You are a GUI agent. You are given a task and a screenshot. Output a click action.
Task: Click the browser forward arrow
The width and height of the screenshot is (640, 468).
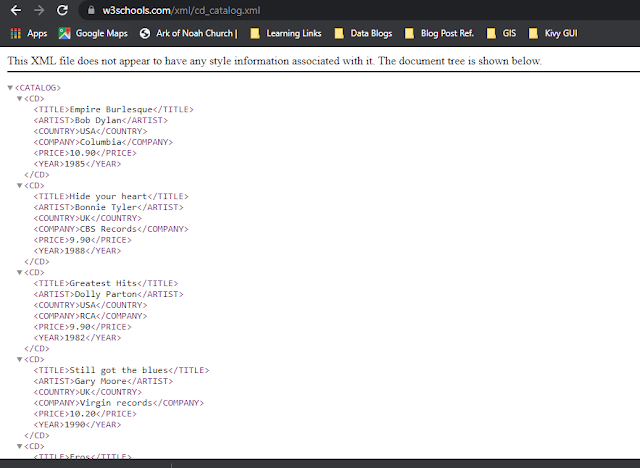coord(39,10)
